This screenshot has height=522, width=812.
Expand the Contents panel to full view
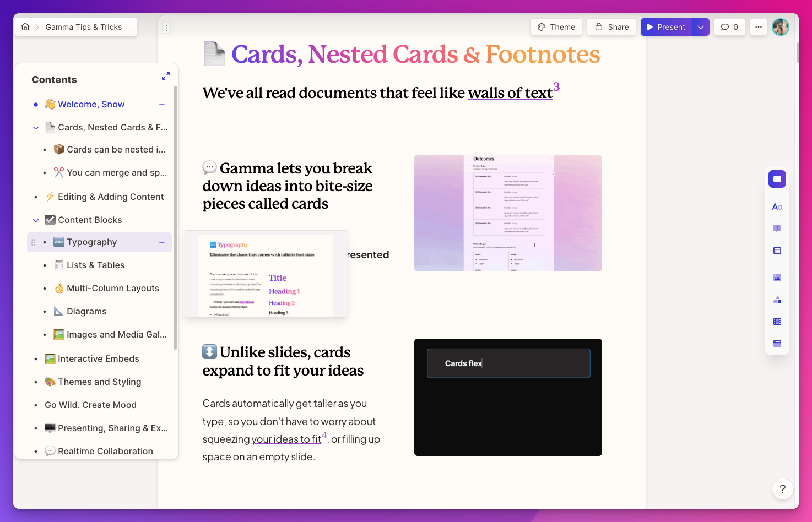166,76
